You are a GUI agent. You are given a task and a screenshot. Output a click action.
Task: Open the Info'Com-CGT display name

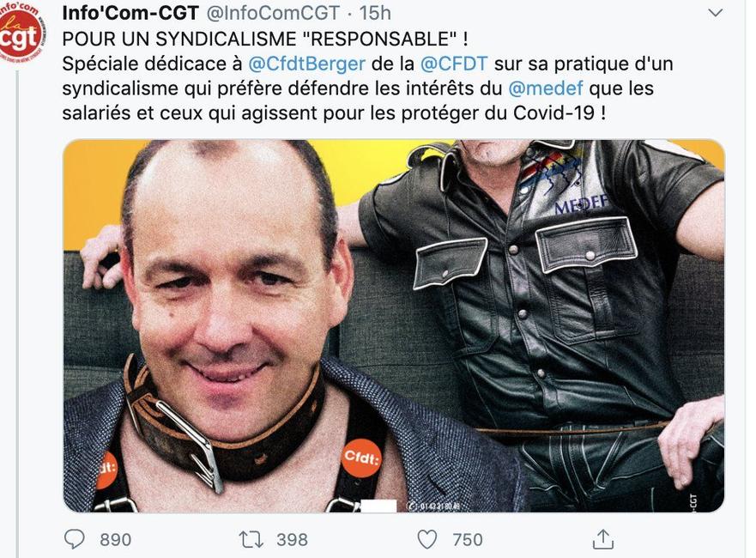(130, 13)
